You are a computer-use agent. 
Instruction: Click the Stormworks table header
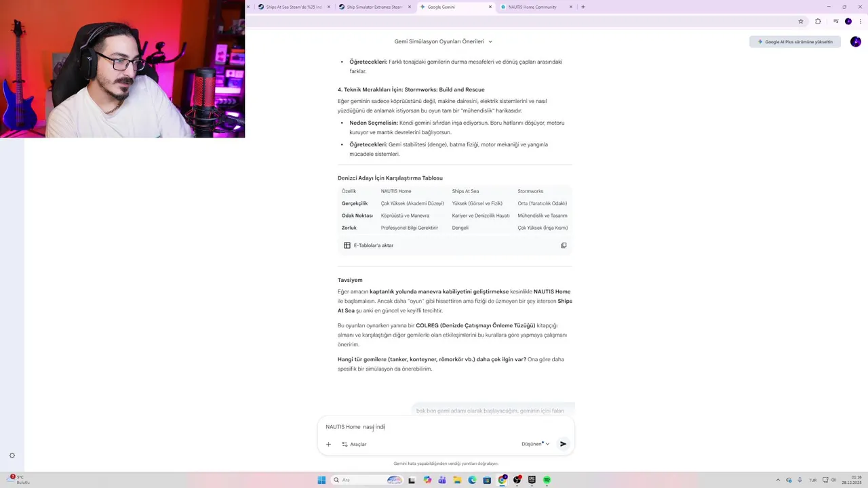point(530,191)
